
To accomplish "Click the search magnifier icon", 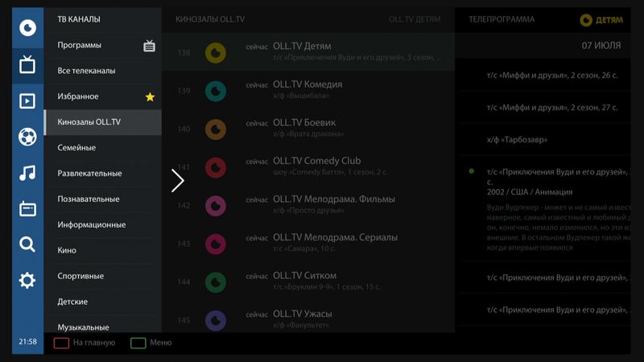I will click(27, 245).
